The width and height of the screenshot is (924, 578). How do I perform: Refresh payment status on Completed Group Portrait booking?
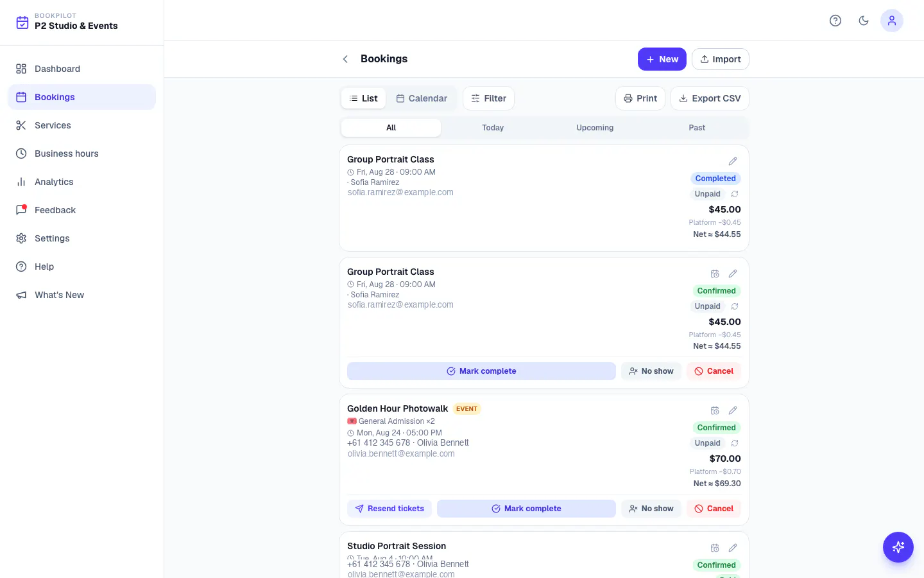coord(735,194)
